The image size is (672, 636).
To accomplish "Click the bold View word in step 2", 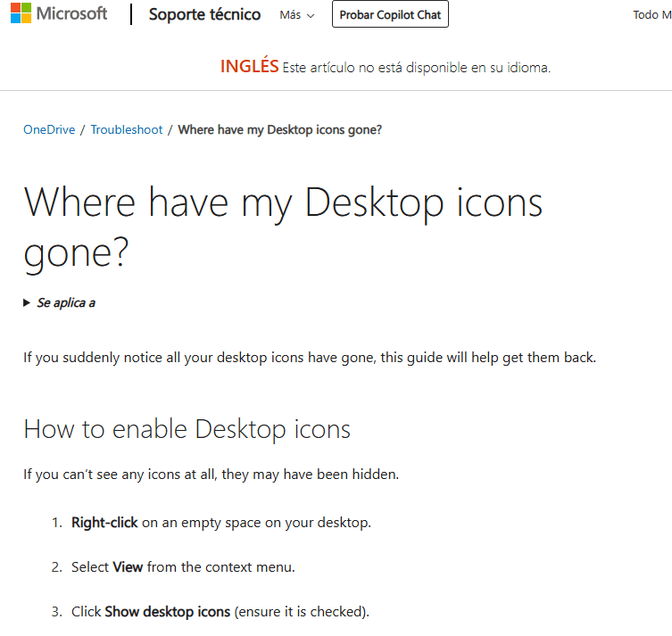I will (x=128, y=567).
